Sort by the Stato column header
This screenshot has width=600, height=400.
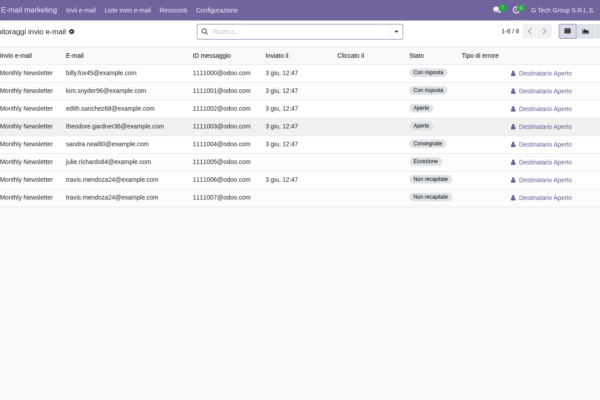point(416,56)
